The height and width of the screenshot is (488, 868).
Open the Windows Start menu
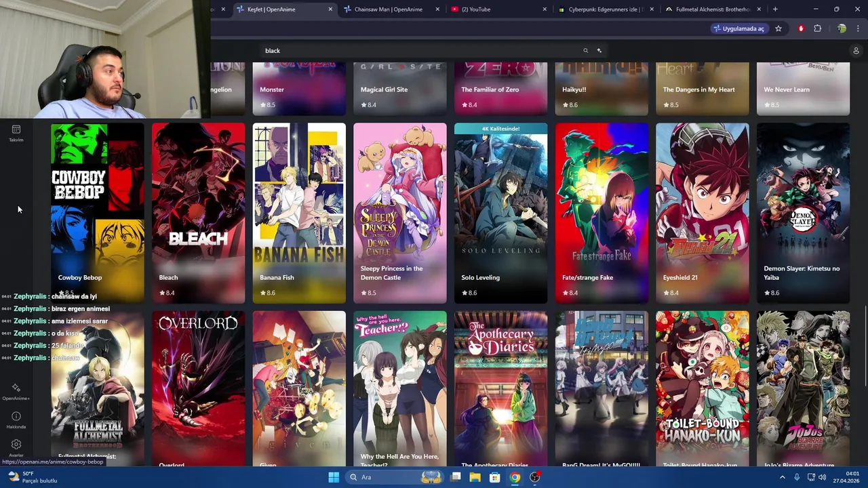(334, 477)
